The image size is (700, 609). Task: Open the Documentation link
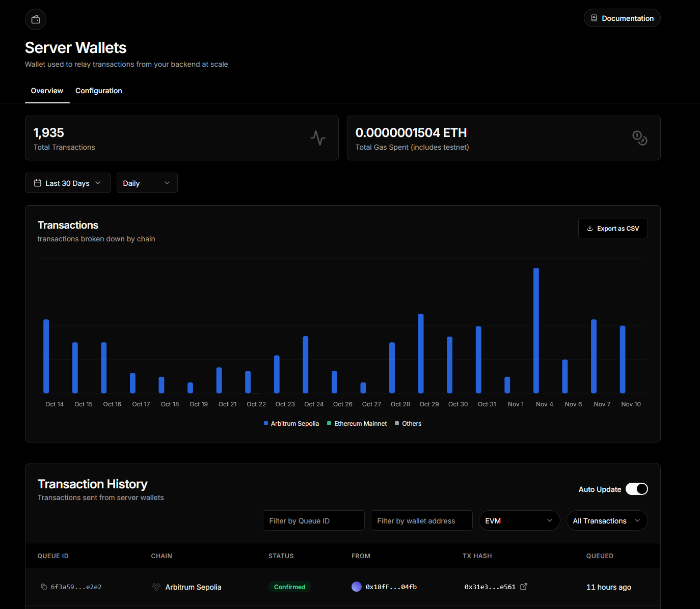click(622, 18)
